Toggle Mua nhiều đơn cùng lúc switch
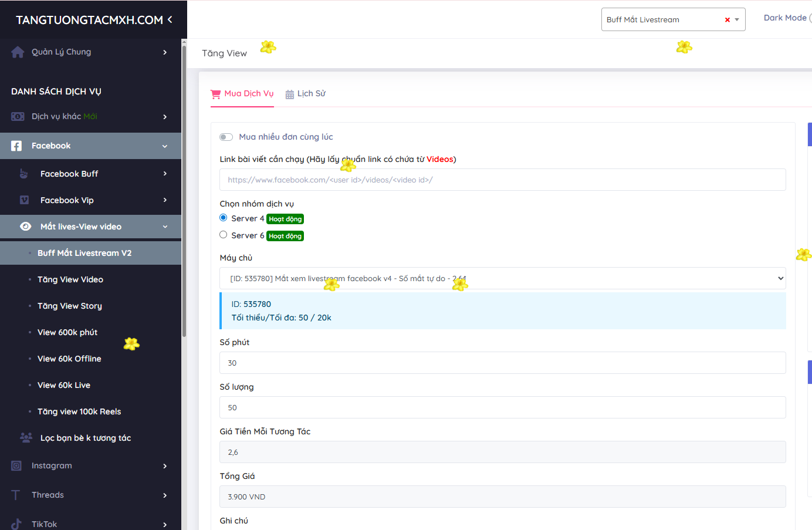Screen dimensions: 812x530 coord(226,137)
